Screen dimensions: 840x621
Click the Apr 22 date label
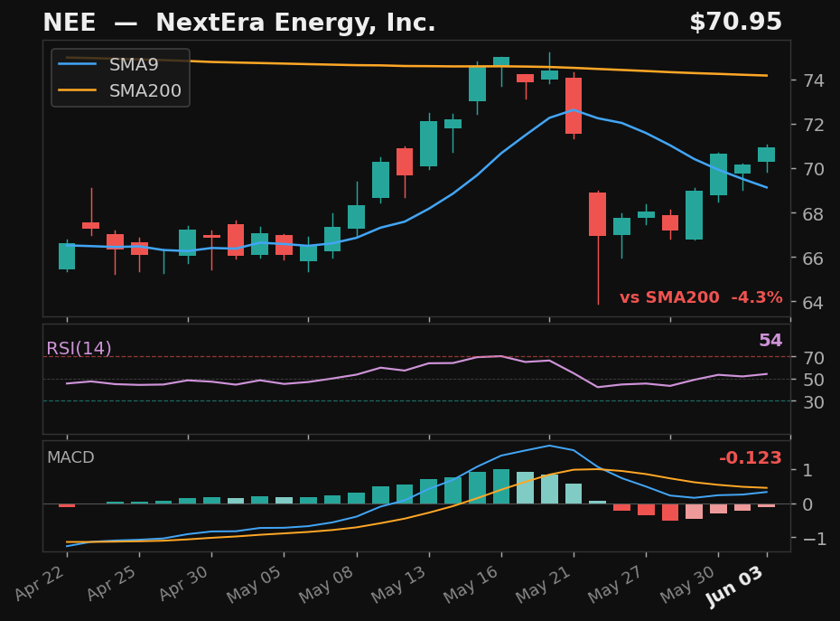coord(41,583)
